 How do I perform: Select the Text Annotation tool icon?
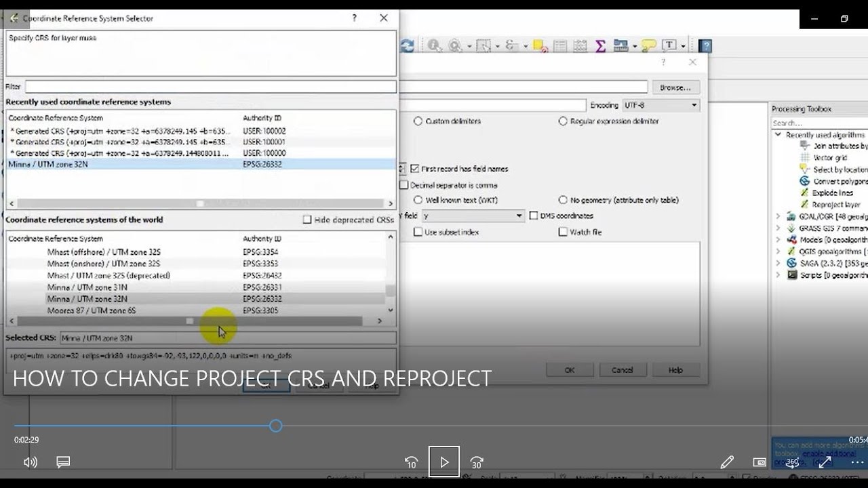pyautogui.click(x=669, y=45)
